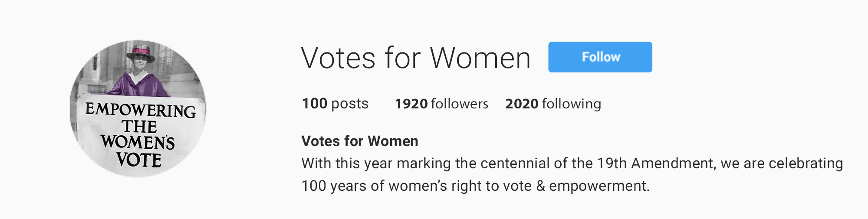View the 100 posts count

(335, 104)
